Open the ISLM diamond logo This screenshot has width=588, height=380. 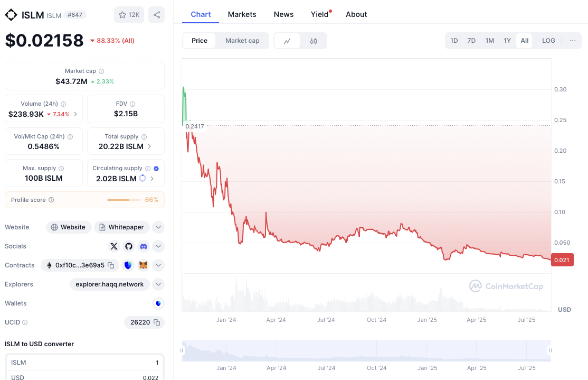(11, 15)
